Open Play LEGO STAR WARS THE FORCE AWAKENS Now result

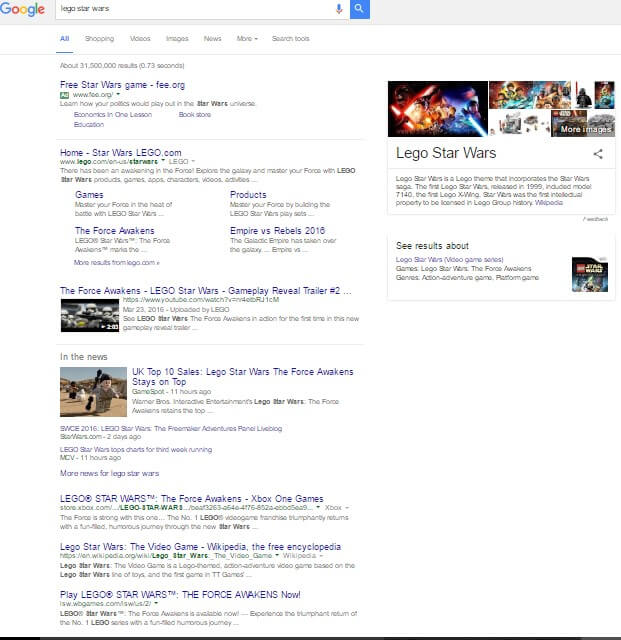click(180, 594)
